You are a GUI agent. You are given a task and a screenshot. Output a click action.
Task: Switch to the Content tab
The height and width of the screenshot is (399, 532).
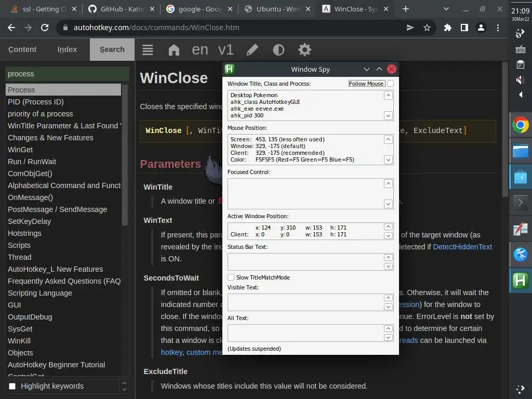[x=22, y=49]
